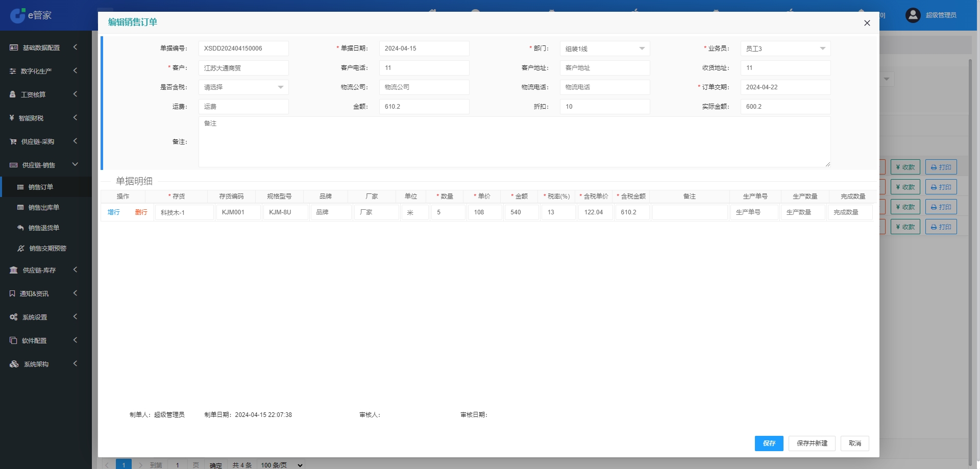Screen dimensions: 980x469
Task: Open 销售订单 menu item
Action: 46,187
